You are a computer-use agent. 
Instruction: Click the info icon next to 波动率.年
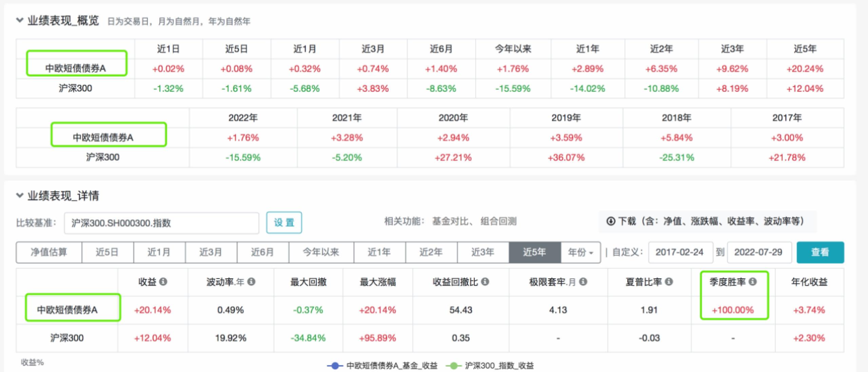coord(251,282)
